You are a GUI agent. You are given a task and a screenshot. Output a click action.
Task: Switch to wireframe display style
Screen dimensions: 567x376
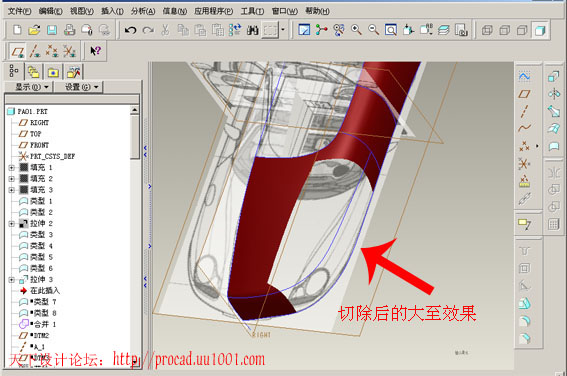point(487,30)
